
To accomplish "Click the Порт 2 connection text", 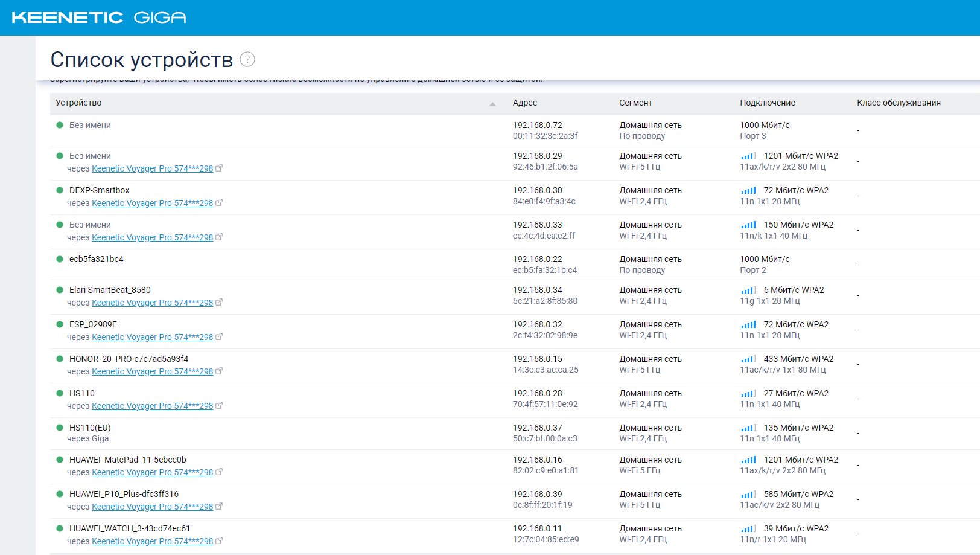I will [753, 270].
